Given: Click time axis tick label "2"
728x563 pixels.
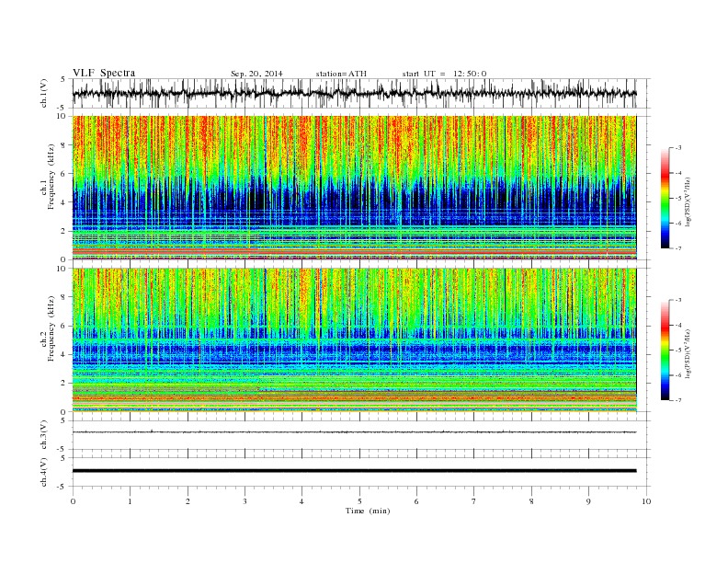Looking at the screenshot, I should pyautogui.click(x=188, y=501).
